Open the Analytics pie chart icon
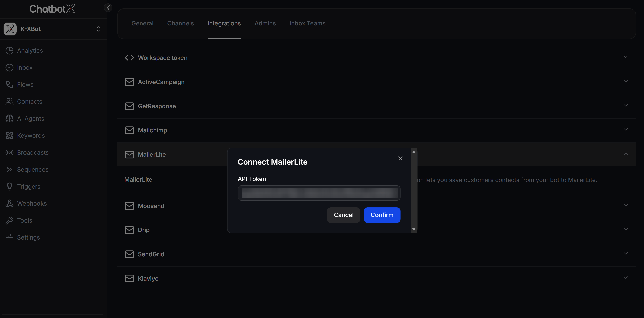644x318 pixels. click(10, 50)
